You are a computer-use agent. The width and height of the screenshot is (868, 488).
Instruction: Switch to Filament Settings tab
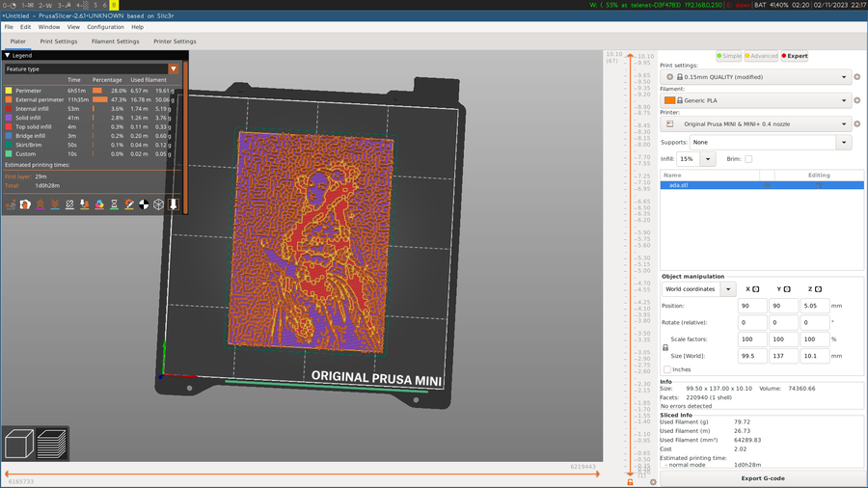(115, 41)
